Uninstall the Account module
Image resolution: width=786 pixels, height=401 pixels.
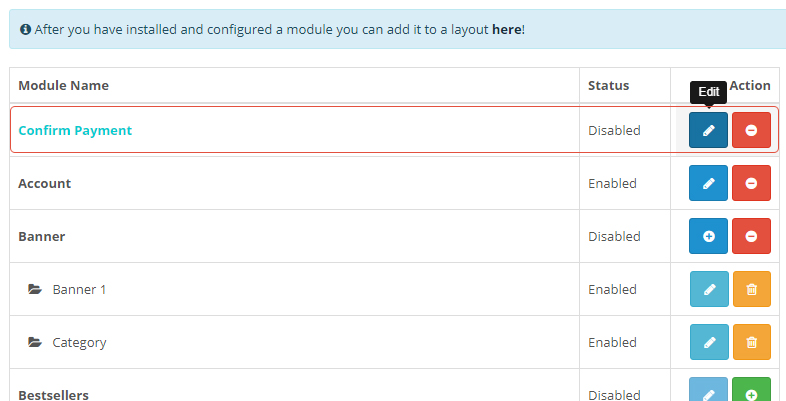coord(751,183)
